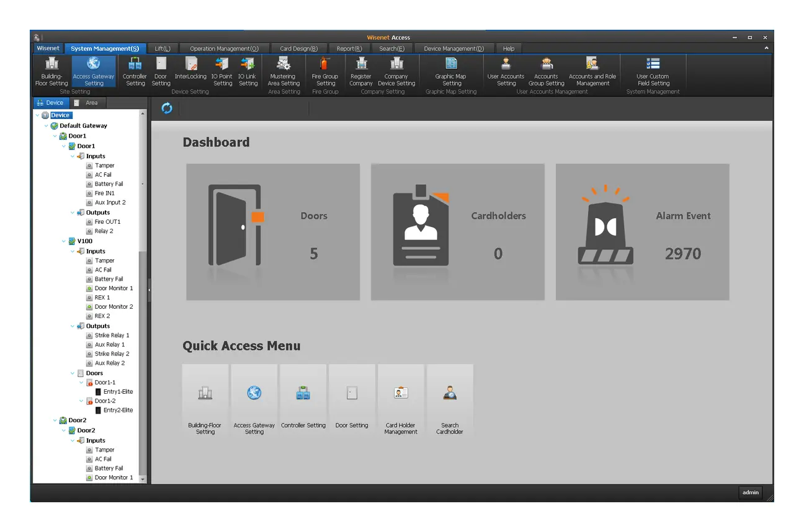The height and width of the screenshot is (532, 804).
Task: Select Fire IN1 input in tree
Action: coord(104,193)
